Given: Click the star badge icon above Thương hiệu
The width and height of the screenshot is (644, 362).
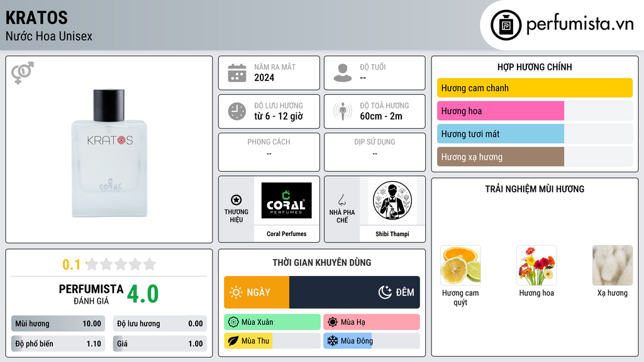Looking at the screenshot, I should (x=236, y=200).
